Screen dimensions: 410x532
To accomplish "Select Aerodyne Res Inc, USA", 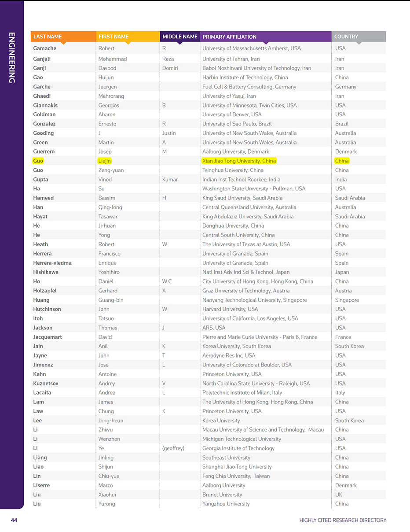I will (229, 355).
